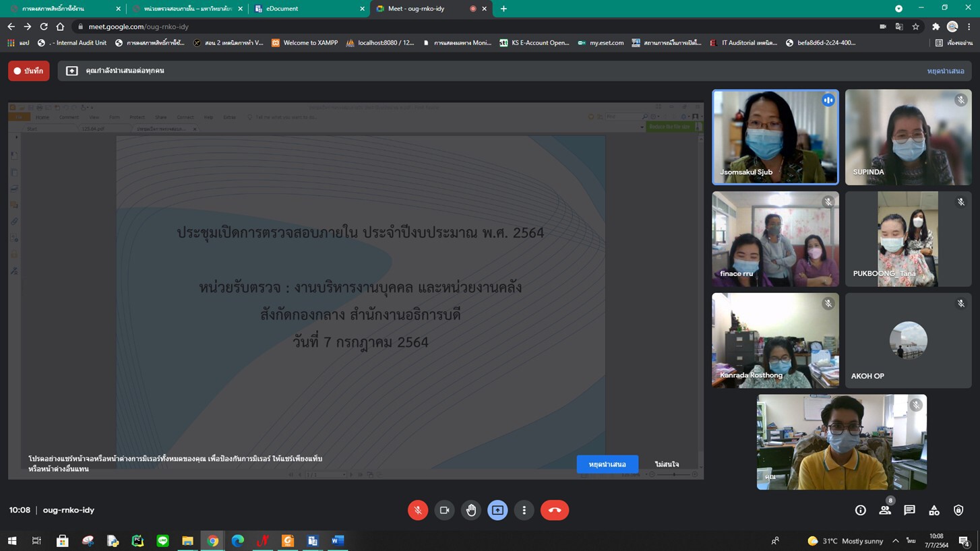This screenshot has width=980, height=551.
Task: Open a new browser tab
Action: pyautogui.click(x=503, y=9)
